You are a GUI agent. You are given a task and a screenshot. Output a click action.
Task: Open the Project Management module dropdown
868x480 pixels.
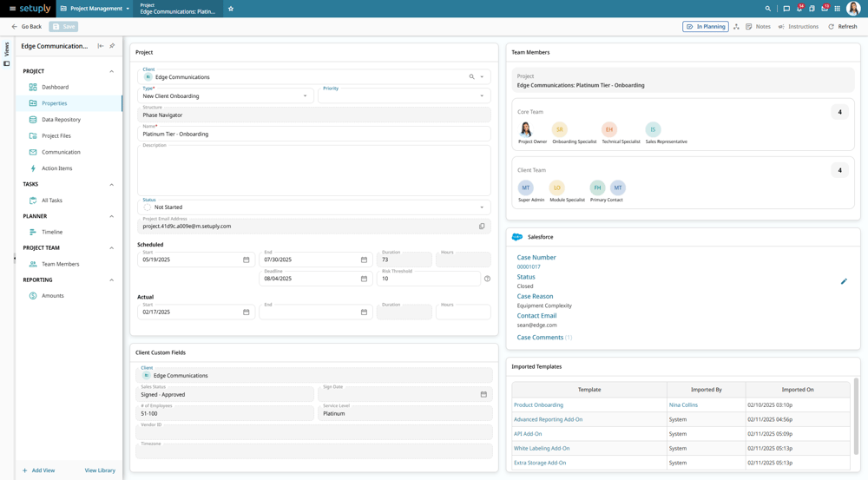95,9
